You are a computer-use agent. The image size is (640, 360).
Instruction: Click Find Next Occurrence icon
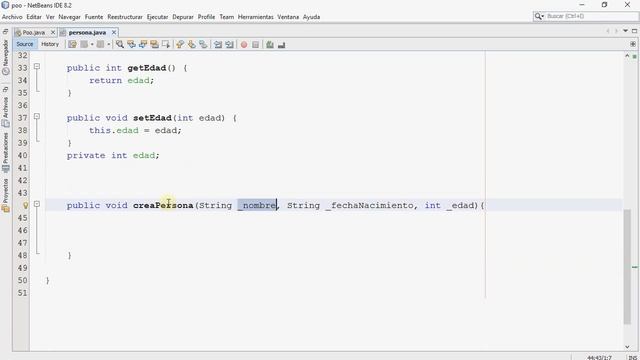[142, 44]
